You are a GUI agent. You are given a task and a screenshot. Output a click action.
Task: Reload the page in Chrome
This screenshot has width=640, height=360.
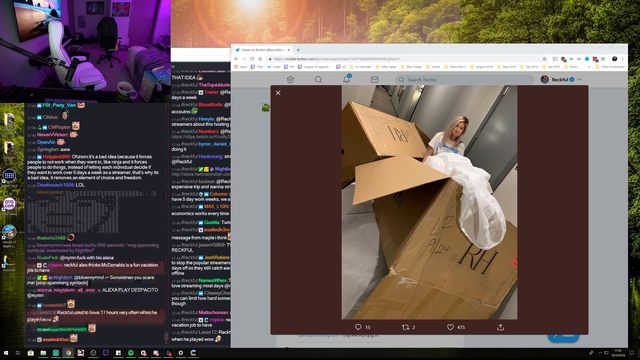click(252, 59)
